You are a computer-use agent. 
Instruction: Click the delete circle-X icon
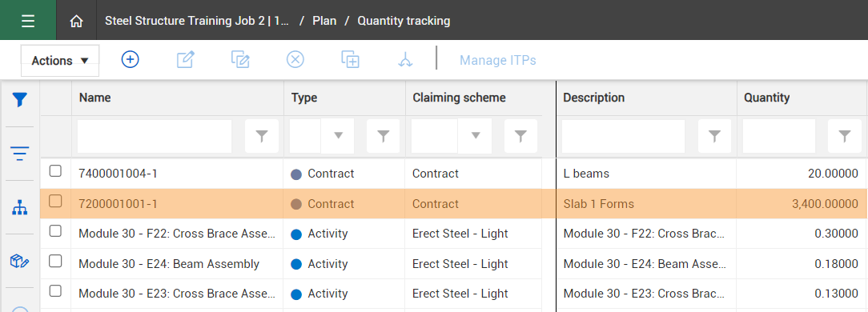(295, 59)
